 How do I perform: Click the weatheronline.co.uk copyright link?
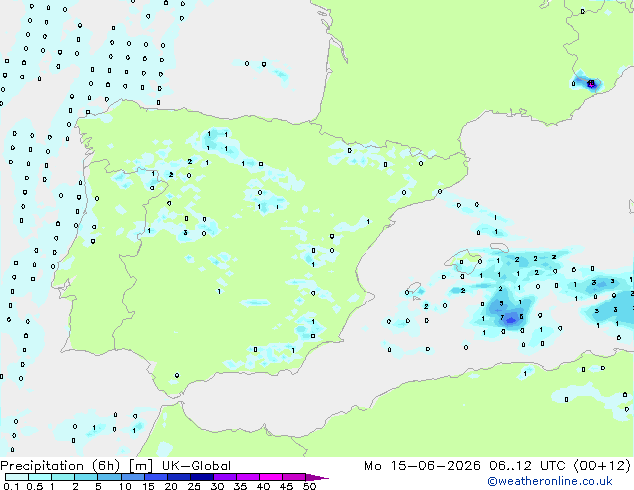click(x=550, y=481)
